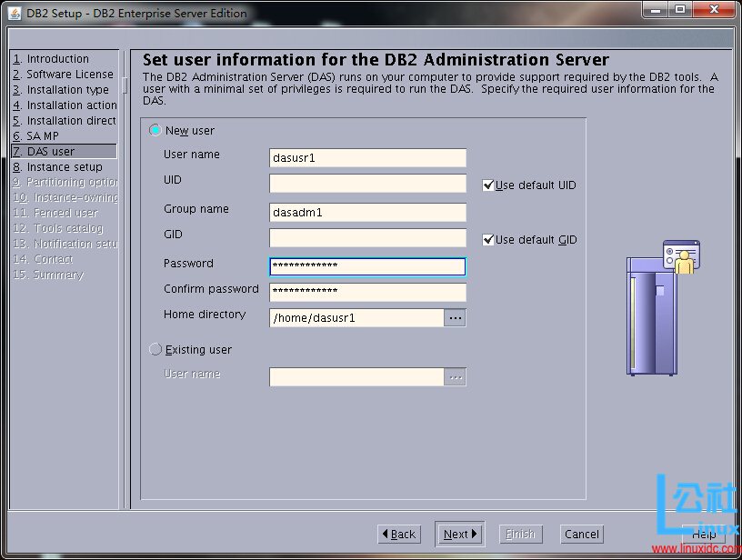Jump to Installation type step
Screen dimensions: 742x560
pyautogui.click(x=61, y=90)
